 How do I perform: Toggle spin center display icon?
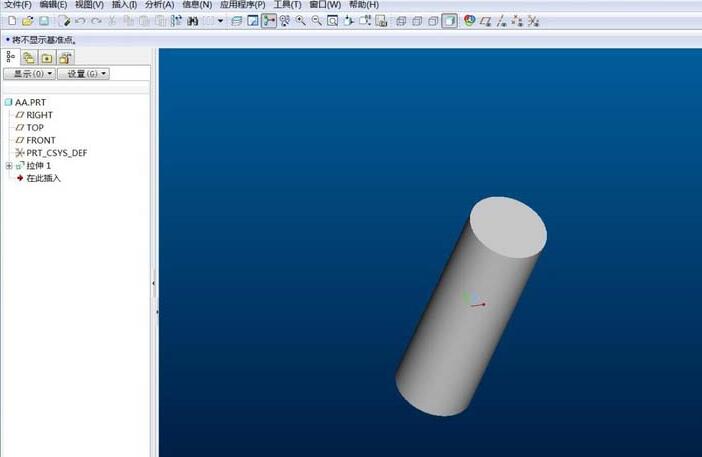point(269,21)
